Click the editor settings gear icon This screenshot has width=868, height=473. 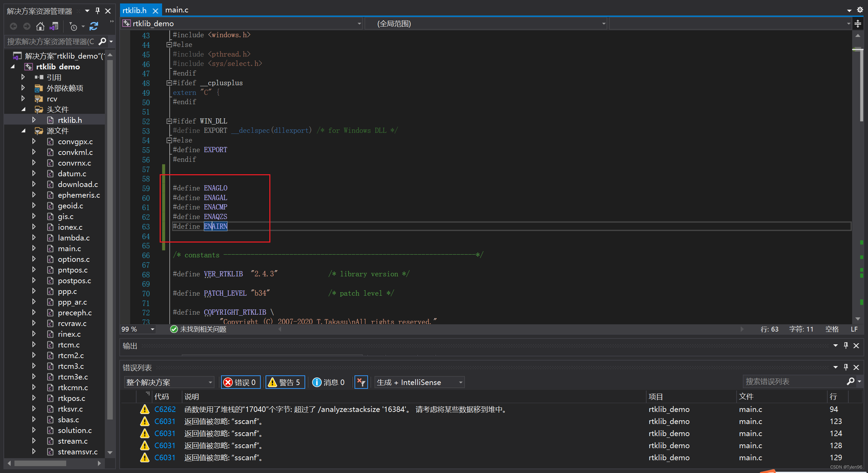(860, 10)
